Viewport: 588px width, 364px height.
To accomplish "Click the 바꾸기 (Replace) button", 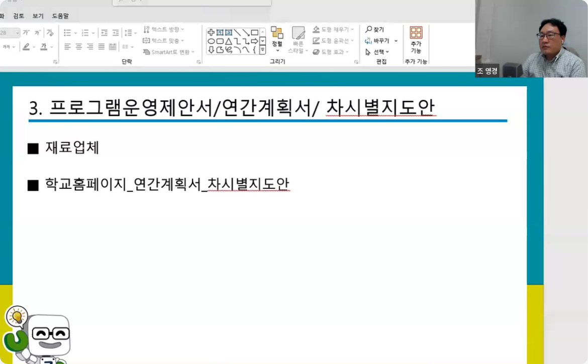I will click(381, 41).
